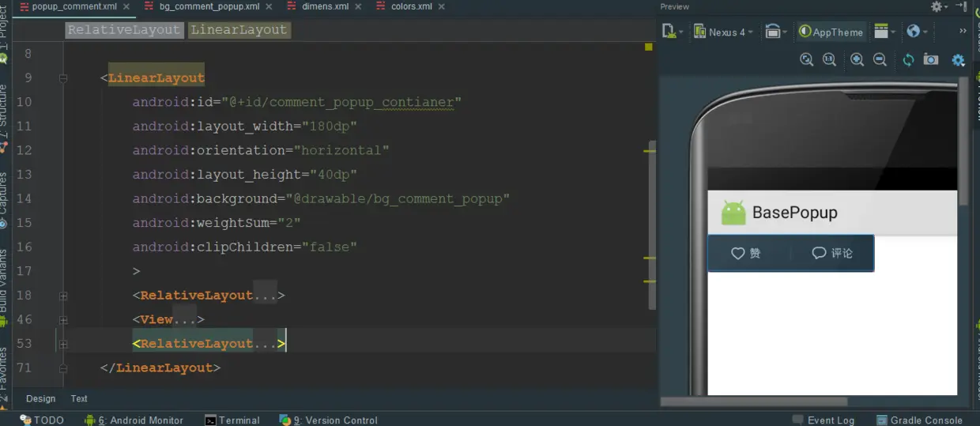The image size is (980, 426).
Task: Open the Nexus 4 device dropdown
Action: (x=723, y=32)
